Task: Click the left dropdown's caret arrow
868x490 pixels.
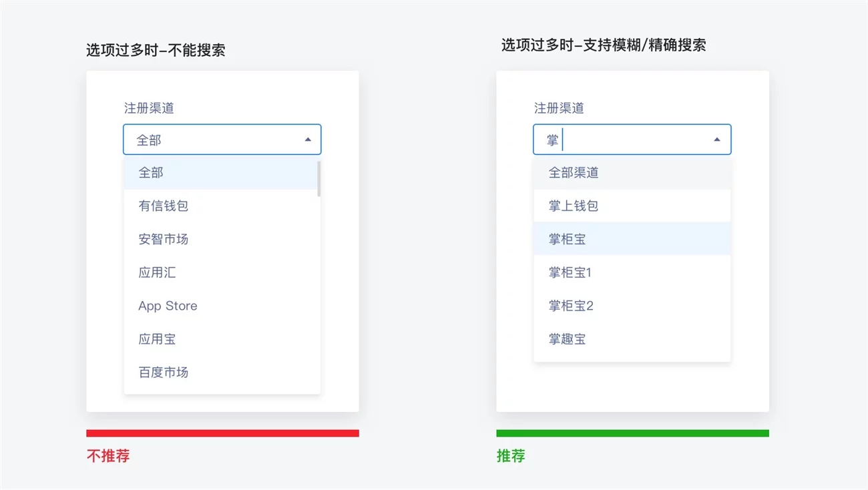Action: point(308,140)
